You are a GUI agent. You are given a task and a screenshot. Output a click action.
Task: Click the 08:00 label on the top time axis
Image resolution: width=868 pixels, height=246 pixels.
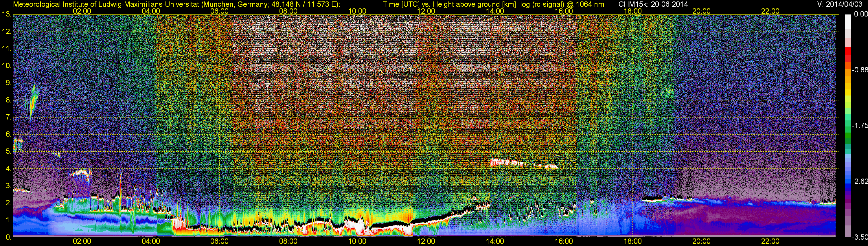click(x=288, y=11)
